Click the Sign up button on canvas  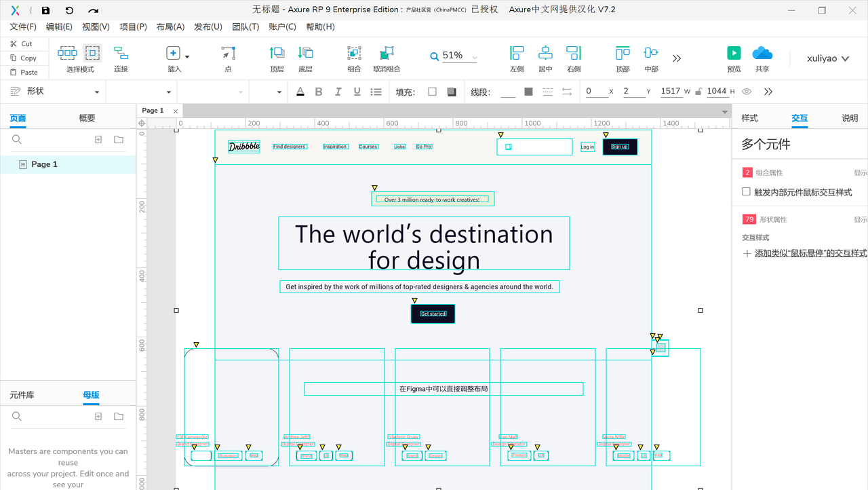620,147
